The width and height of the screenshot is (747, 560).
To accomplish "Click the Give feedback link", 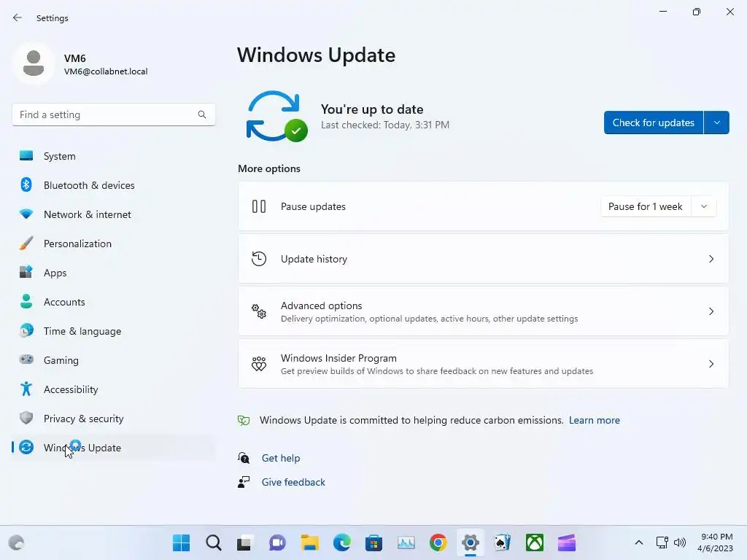I will point(293,483).
